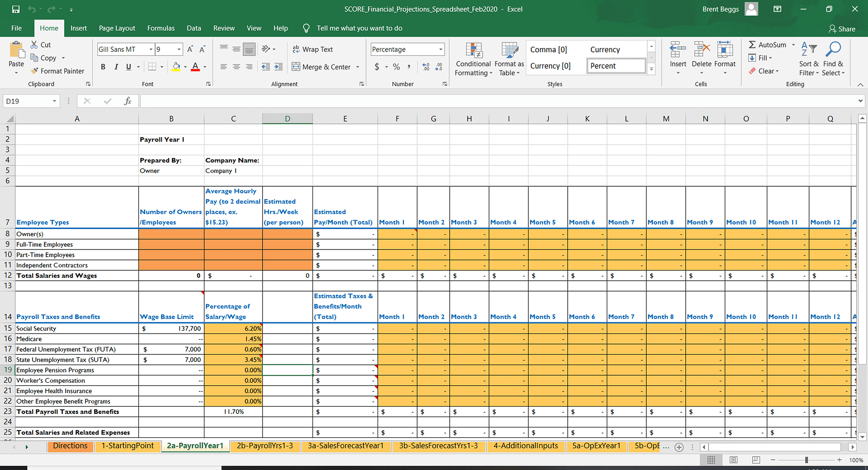Click Increase Decimal icon
Screen dimensions: 868x470
coord(426,67)
